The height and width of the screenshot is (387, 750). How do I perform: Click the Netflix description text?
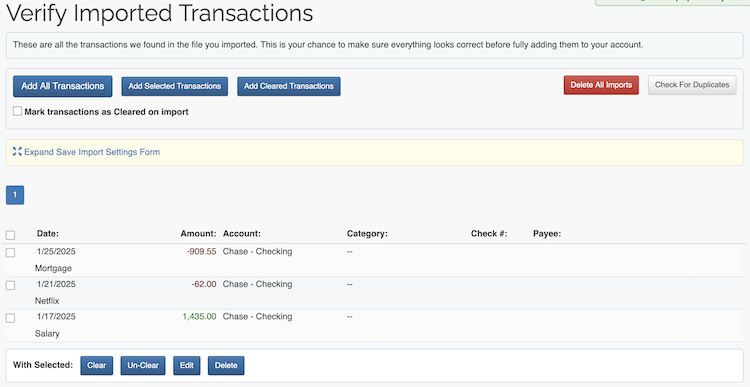click(x=47, y=301)
